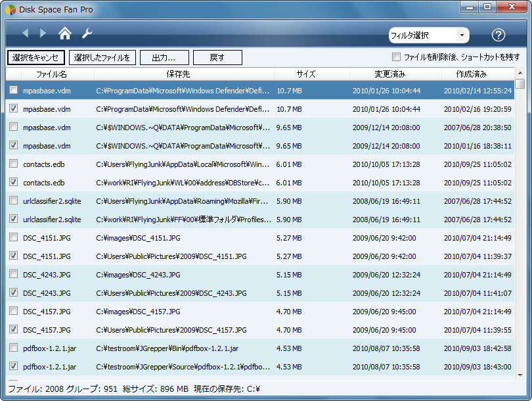The height and width of the screenshot is (401, 532).
Task: Uncheck DSC_4157.JPG in Public¥Pictures¥2009
Action: [14, 329]
